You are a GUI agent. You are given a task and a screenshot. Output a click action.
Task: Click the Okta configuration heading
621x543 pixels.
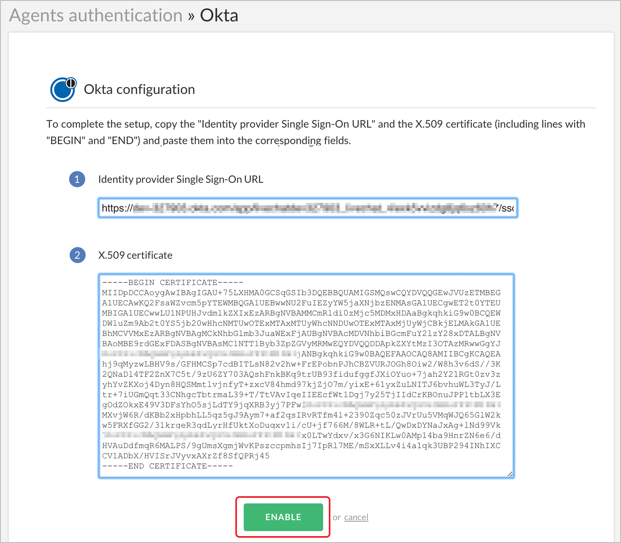(x=153, y=88)
